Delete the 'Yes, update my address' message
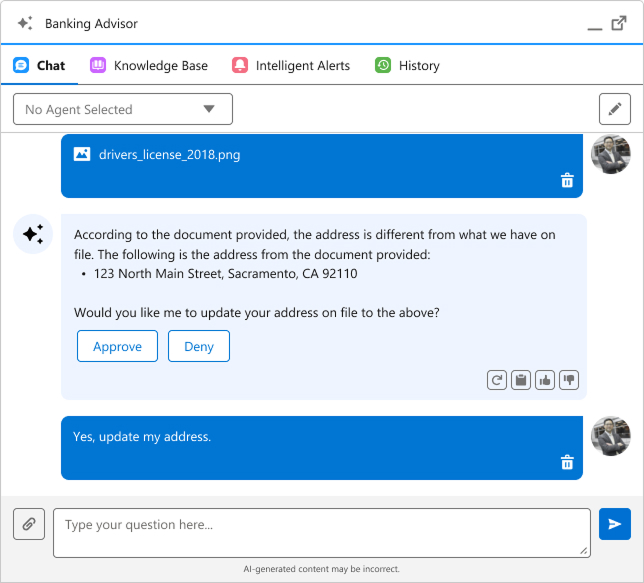This screenshot has height=583, width=644. tap(567, 462)
